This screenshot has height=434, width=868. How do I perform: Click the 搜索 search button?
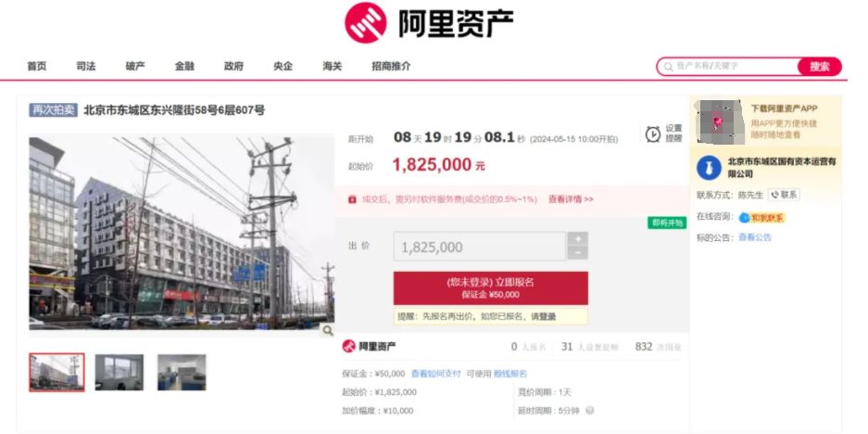[819, 67]
